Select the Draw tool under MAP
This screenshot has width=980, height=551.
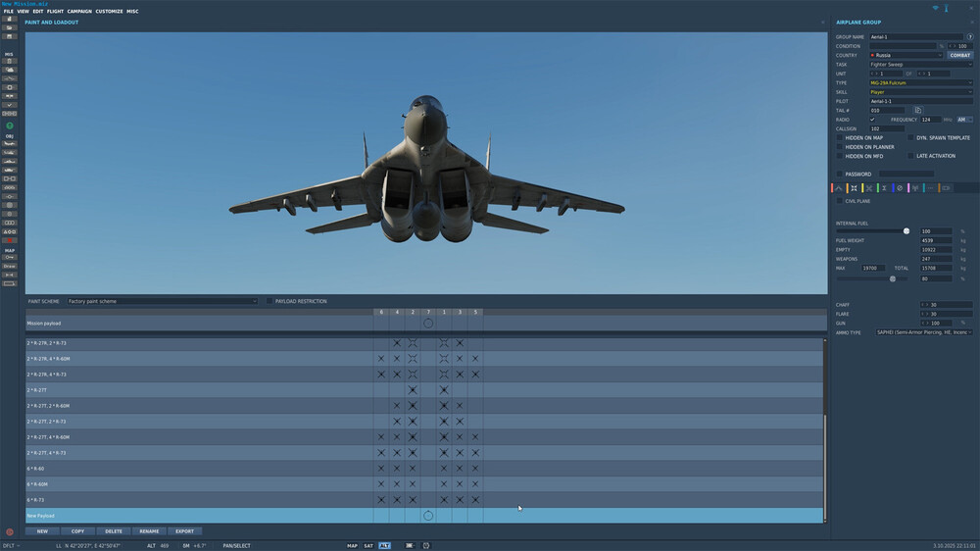[10, 267]
